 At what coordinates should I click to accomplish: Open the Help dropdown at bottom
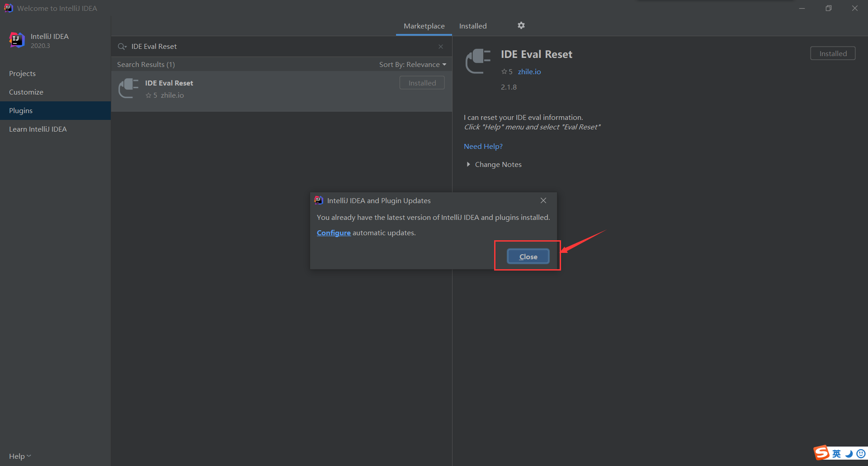(x=20, y=456)
